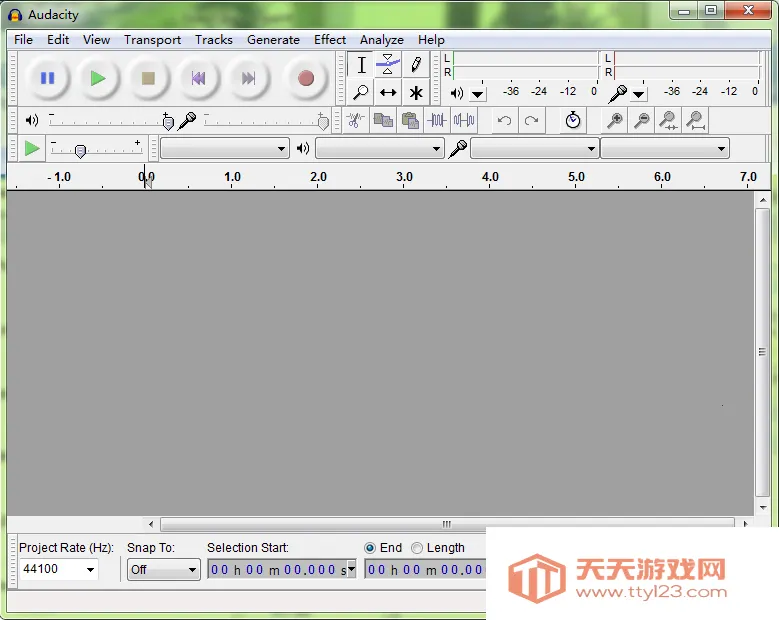Click the Copy icon in edit toolbar
The height and width of the screenshot is (620, 779).
coord(383,120)
